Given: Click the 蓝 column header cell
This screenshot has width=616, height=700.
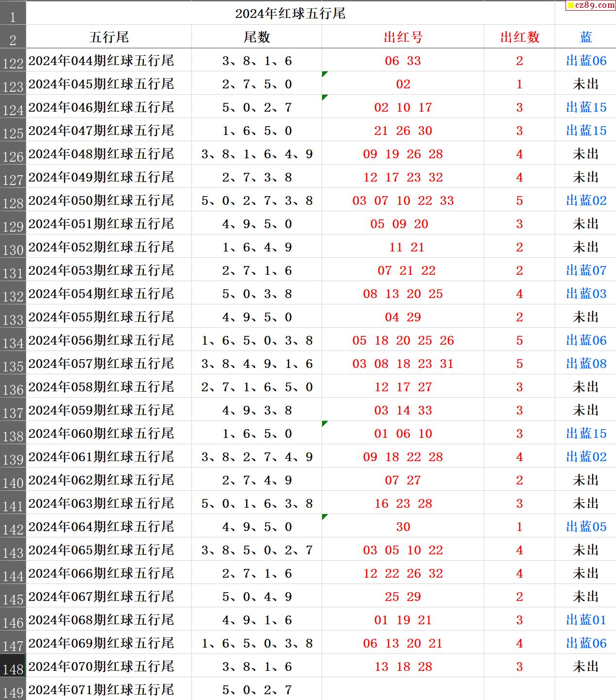Looking at the screenshot, I should [x=585, y=37].
